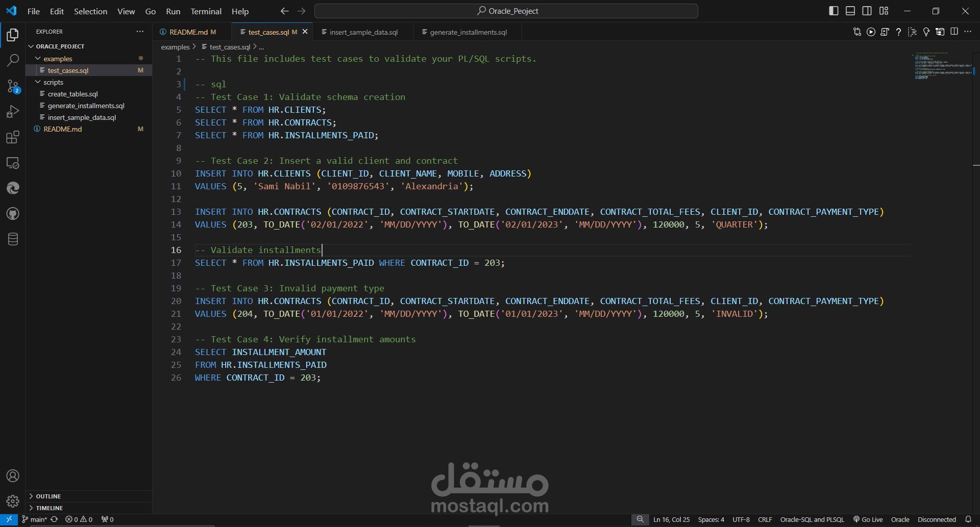This screenshot has width=980, height=527.
Task: Toggle the bottom panel visibility
Action: [x=850, y=11]
